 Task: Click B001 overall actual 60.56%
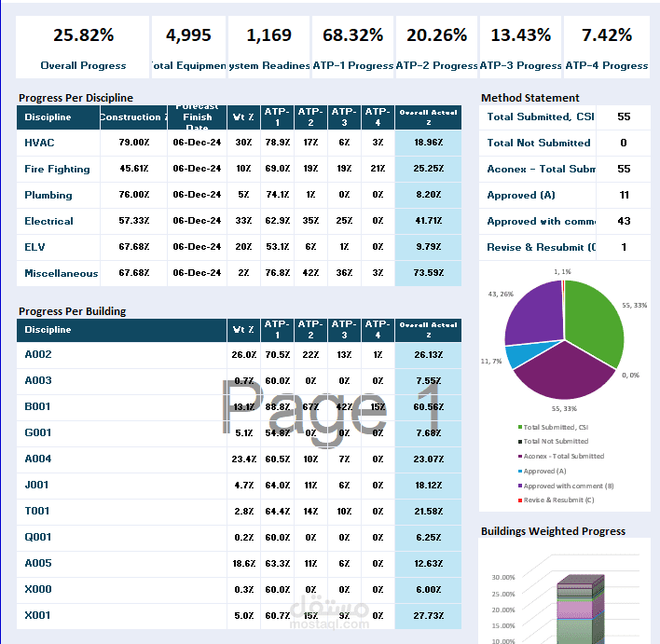(x=428, y=407)
